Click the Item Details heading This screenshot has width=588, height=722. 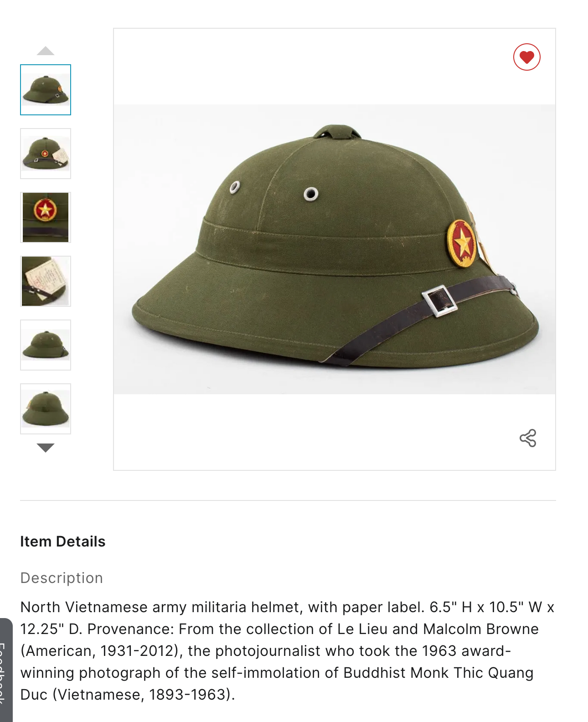point(63,541)
